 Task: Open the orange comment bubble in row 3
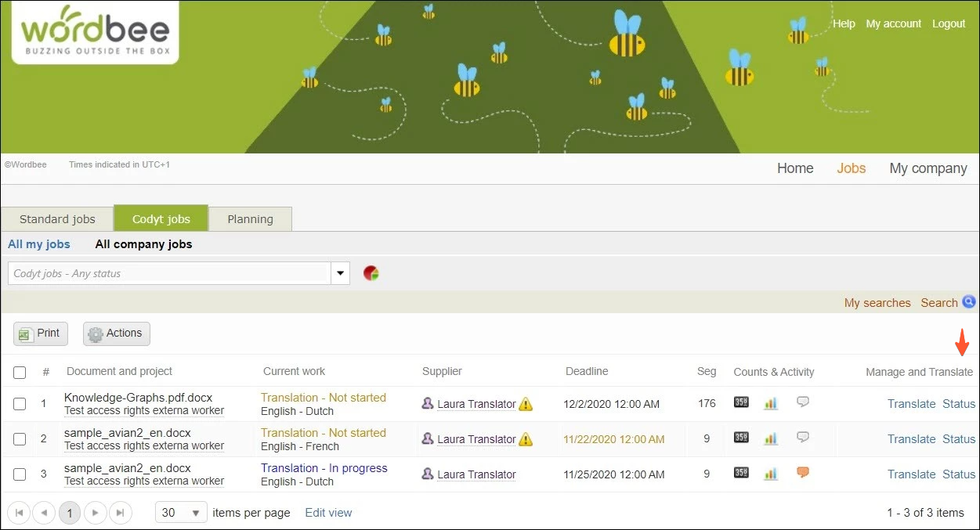point(802,473)
